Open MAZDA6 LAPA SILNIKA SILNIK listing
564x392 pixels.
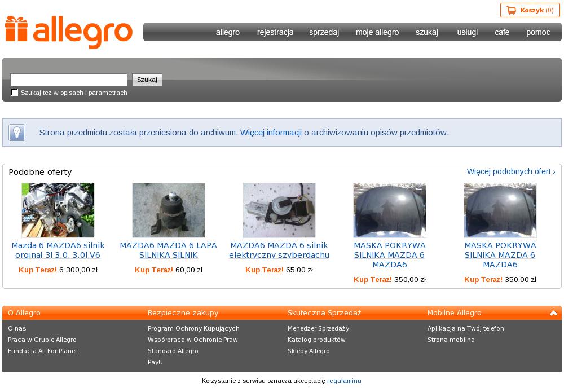(168, 250)
